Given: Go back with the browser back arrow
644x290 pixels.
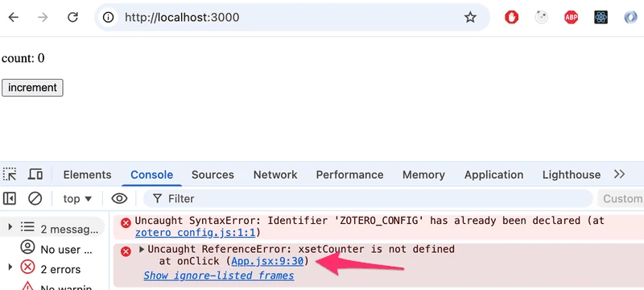Looking at the screenshot, I should 14,17.
